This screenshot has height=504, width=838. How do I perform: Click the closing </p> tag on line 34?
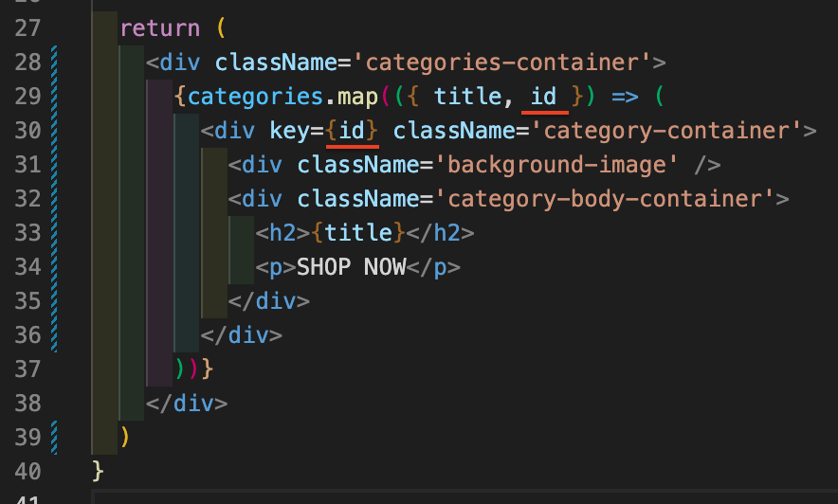[x=433, y=267]
